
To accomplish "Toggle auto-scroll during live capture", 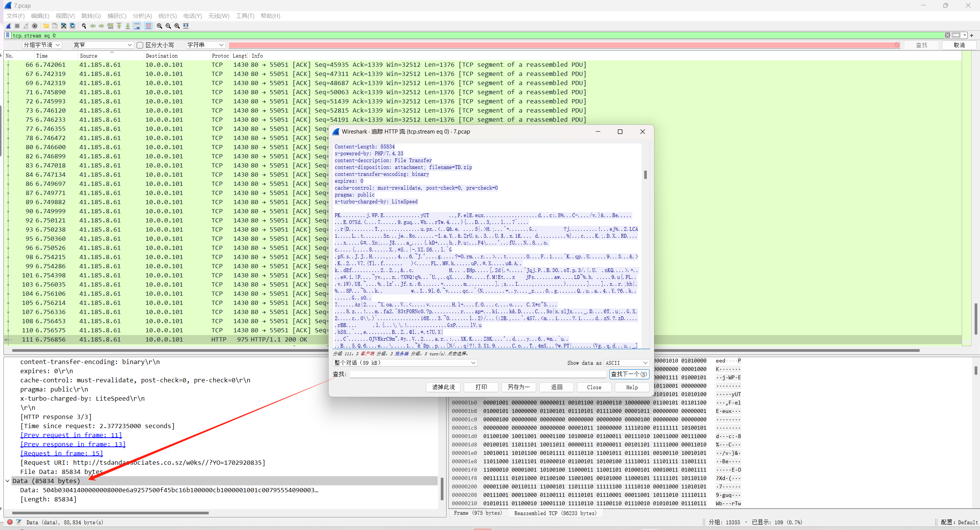I will 137,26.
